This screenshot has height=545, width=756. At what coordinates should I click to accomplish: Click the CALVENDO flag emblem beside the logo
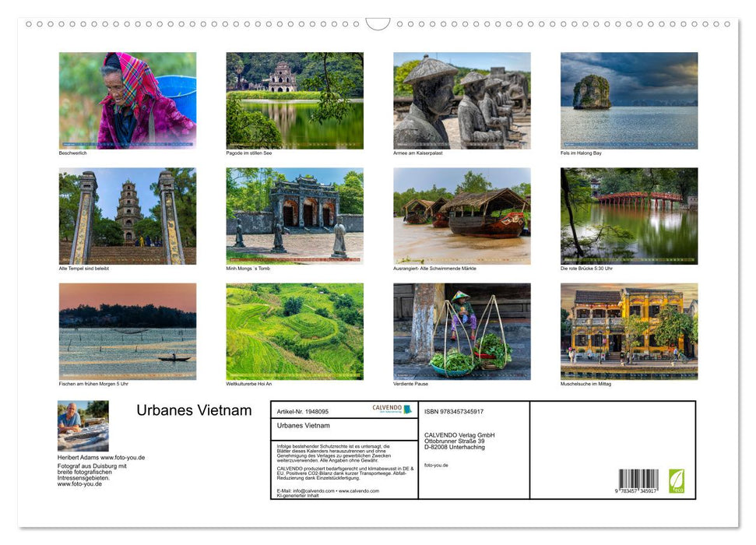407,410
